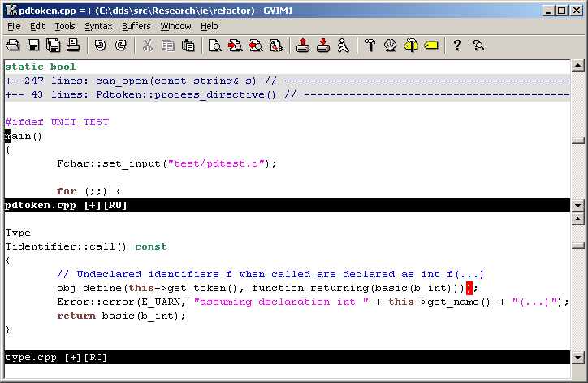588x383 pixels.
Task: Click the string "test/pdtest.c"
Action: [x=216, y=163]
